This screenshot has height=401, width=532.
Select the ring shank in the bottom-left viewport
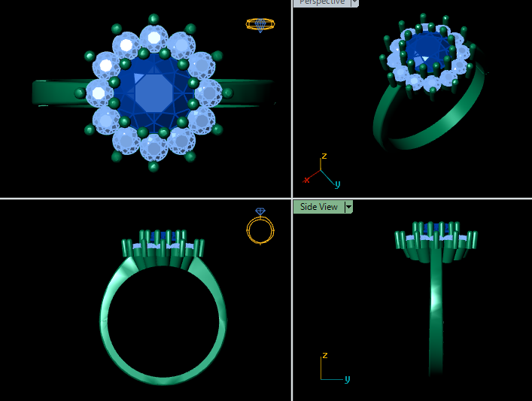click(108, 324)
